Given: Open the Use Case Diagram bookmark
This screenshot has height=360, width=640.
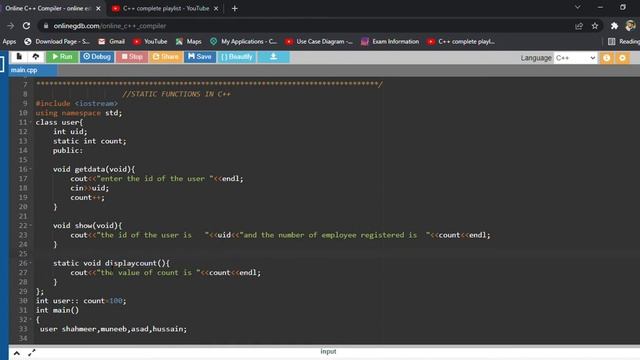Looking at the screenshot, I should point(319,42).
